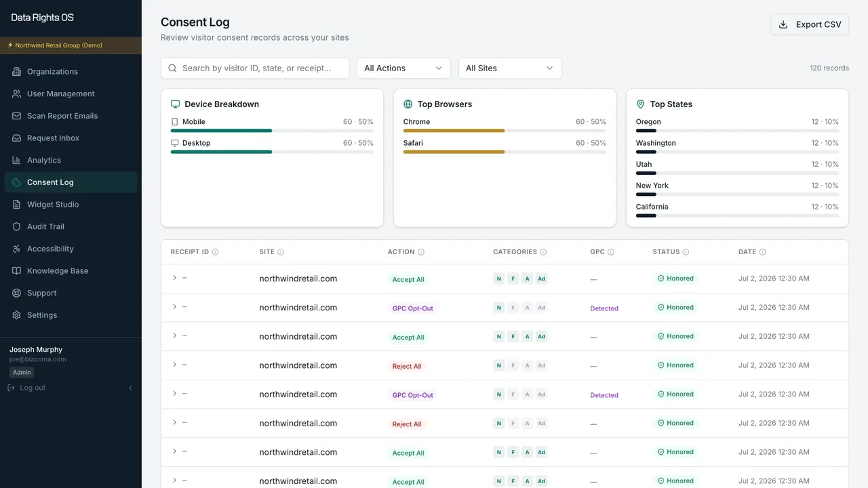Click the info icon beside Categories header
The image size is (868, 488).
click(543, 252)
